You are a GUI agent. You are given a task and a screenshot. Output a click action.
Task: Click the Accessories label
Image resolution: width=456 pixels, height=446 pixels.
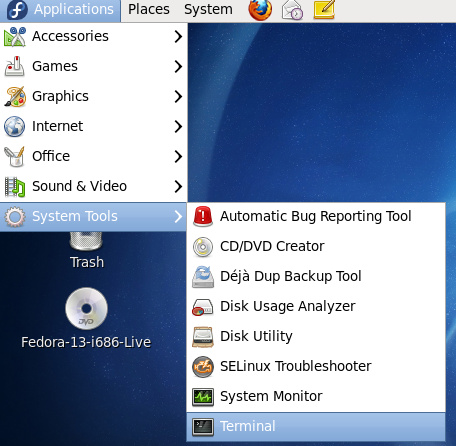click(x=70, y=36)
